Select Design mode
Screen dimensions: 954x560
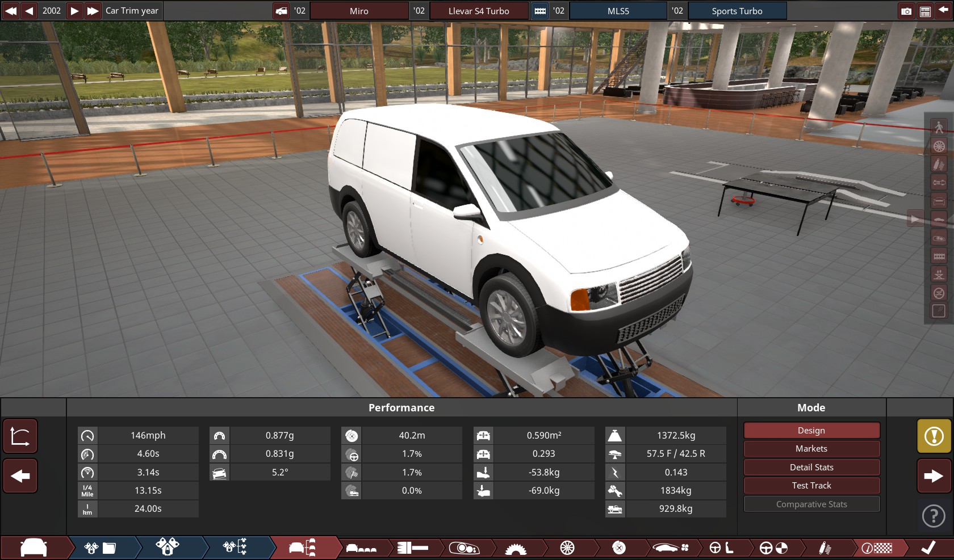(x=811, y=431)
